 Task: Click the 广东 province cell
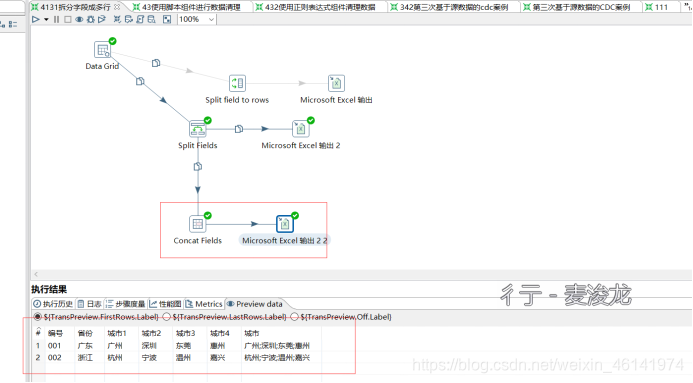point(85,345)
